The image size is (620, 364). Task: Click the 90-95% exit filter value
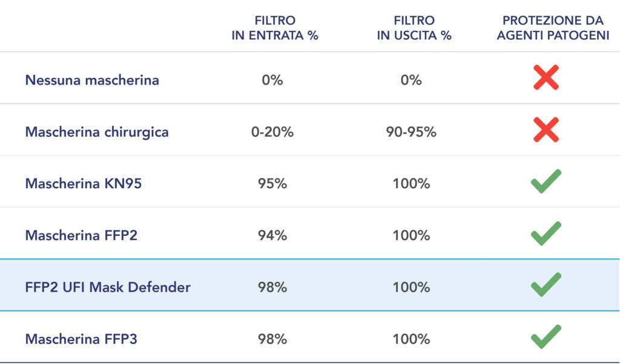point(411,132)
